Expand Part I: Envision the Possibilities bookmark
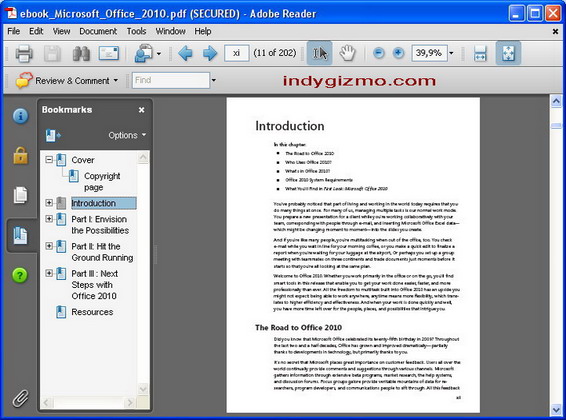This screenshot has width=566, height=420. coord(49,219)
